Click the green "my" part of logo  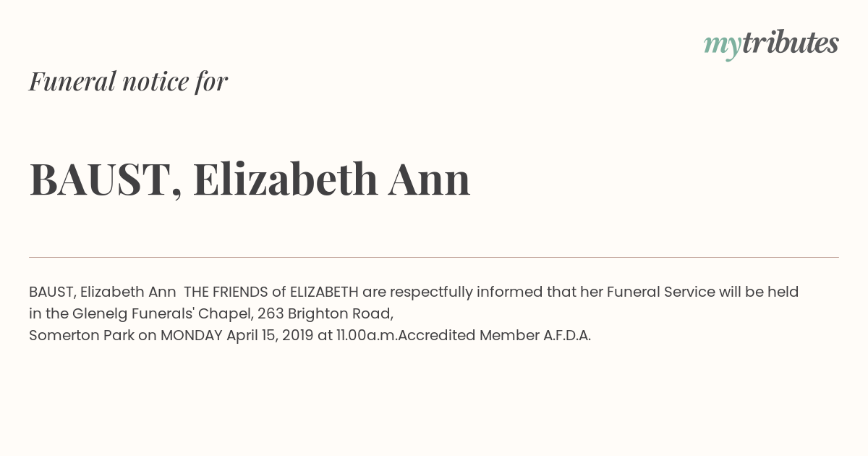[x=722, y=47]
